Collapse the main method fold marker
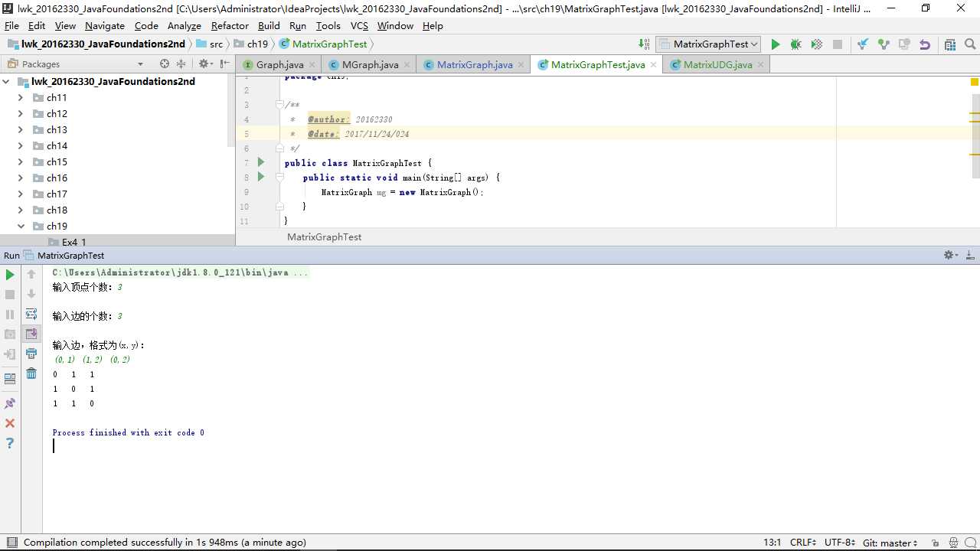 tap(280, 178)
